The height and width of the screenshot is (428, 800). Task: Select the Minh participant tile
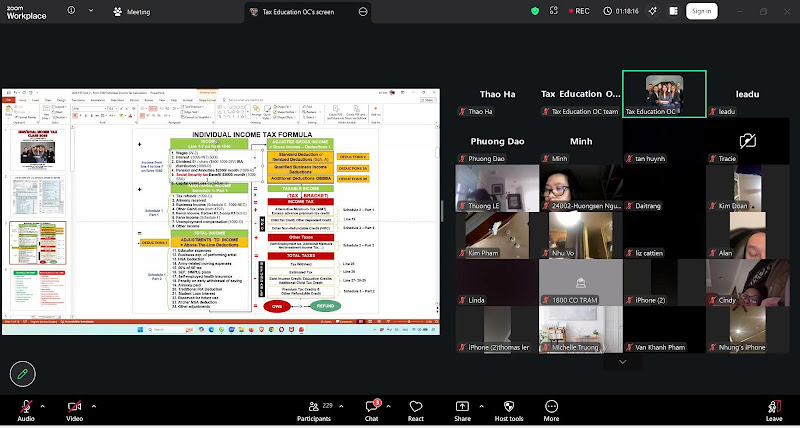[581, 141]
